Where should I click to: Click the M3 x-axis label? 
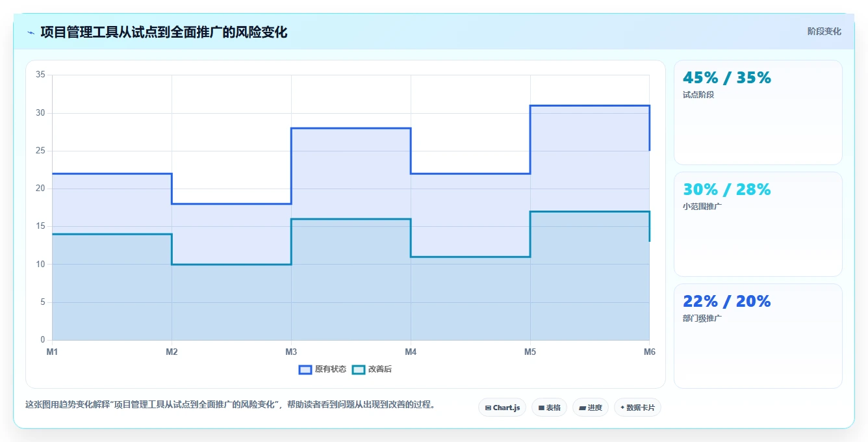coord(291,352)
